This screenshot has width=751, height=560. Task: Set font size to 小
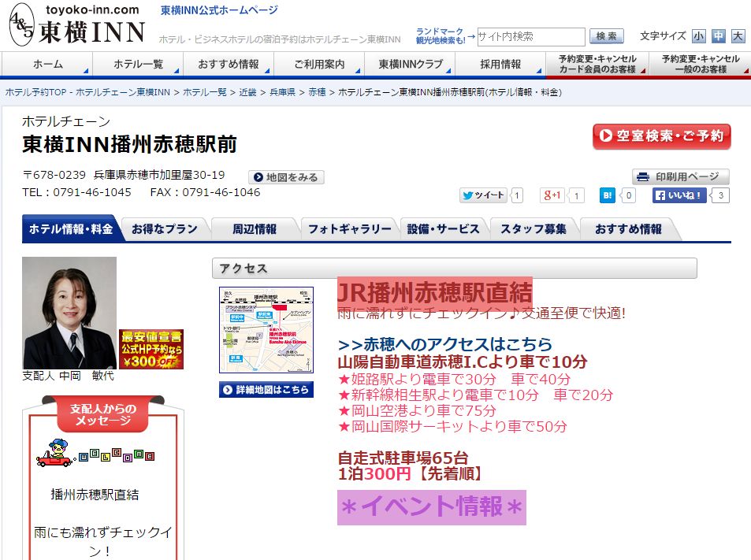[699, 36]
